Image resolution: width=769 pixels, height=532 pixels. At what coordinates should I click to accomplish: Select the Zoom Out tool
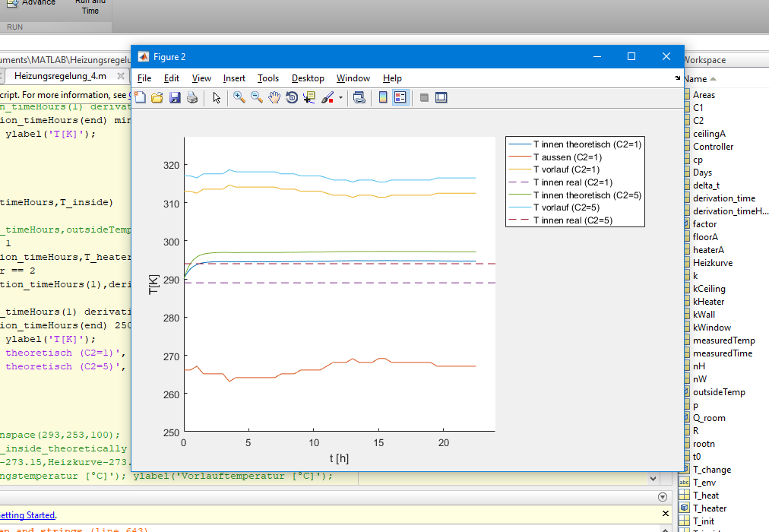[x=257, y=97]
